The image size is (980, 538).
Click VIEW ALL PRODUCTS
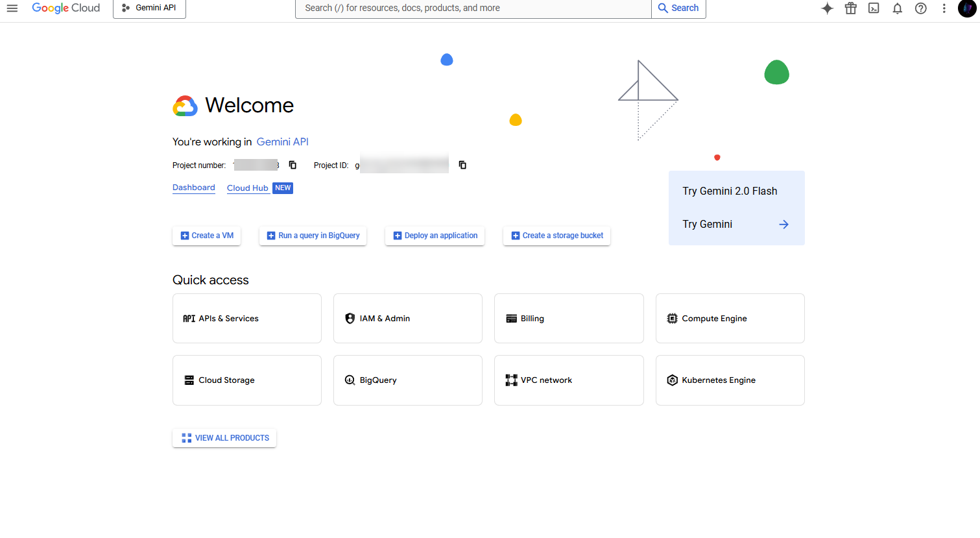point(224,438)
